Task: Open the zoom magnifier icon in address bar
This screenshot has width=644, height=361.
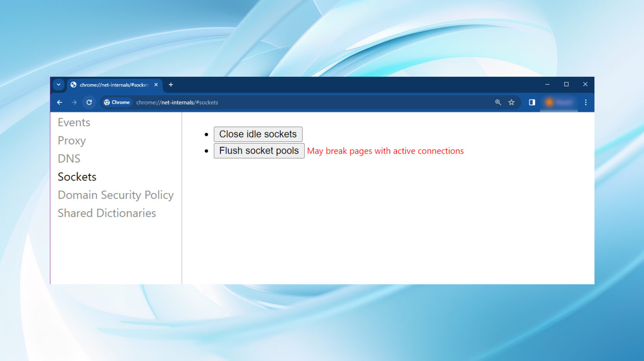Action: tap(498, 102)
